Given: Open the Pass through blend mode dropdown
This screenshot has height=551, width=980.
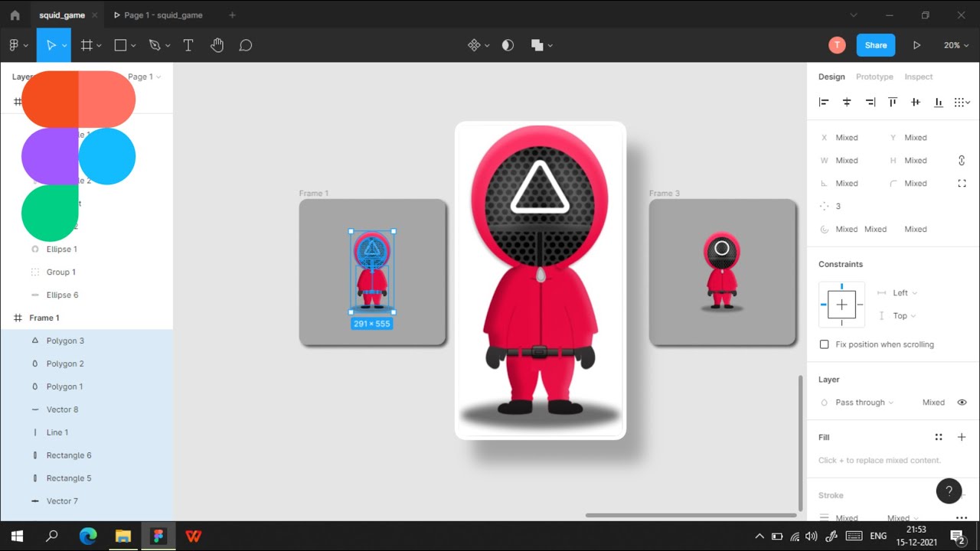Looking at the screenshot, I should coord(864,403).
